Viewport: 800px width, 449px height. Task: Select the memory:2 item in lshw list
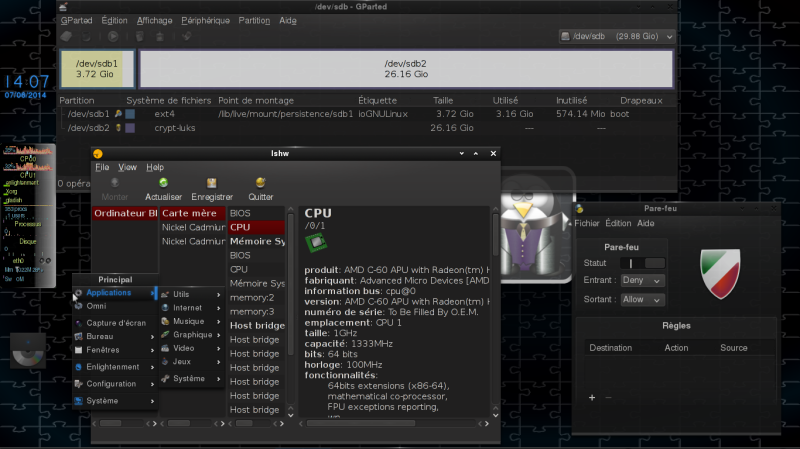click(252, 297)
